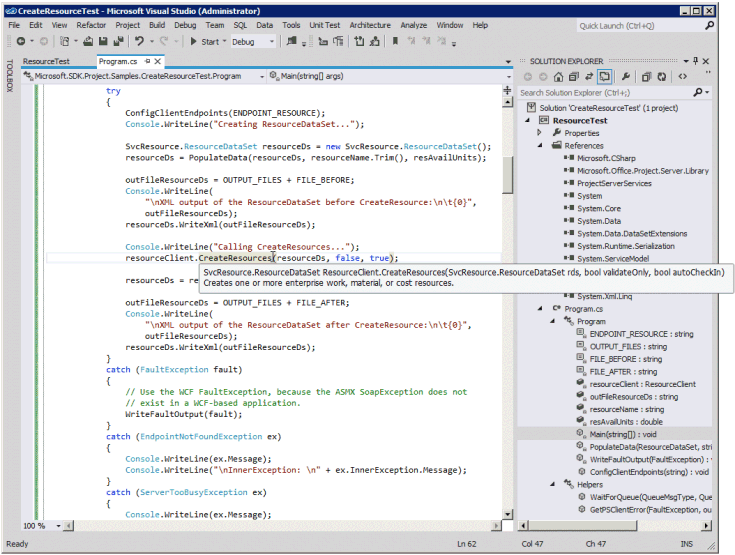
Task: Click the decrease indent toolbar icon
Action: (x=323, y=42)
